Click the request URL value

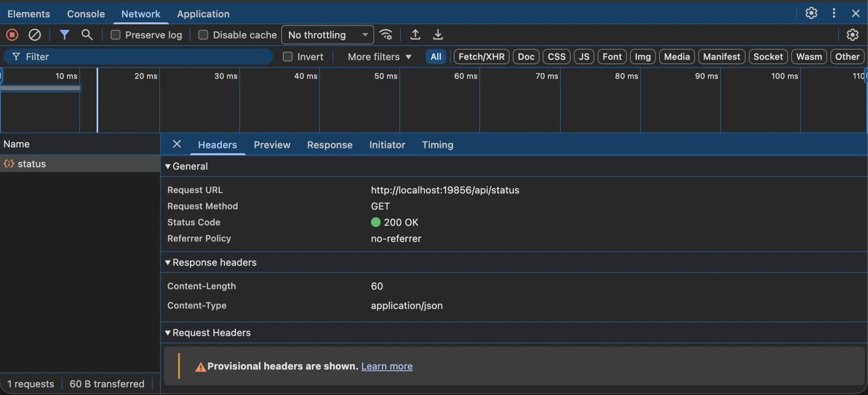[445, 190]
